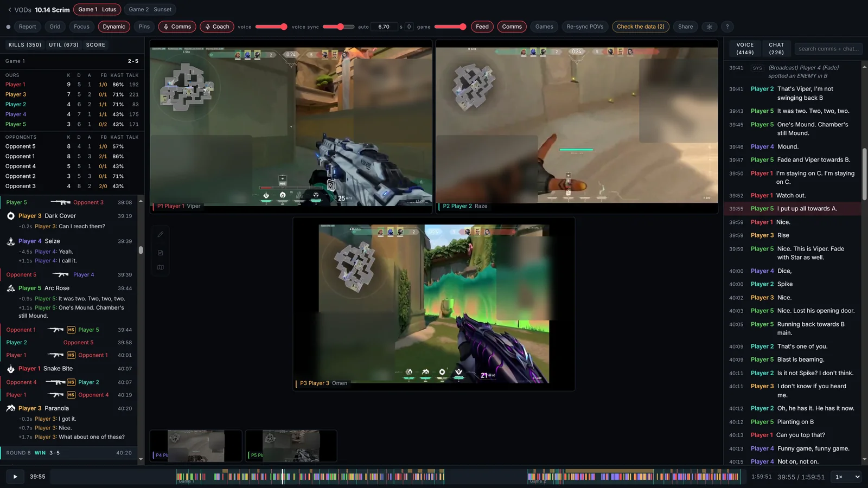This screenshot has height=488, width=868.
Task: Toggle the Coach microphone button
Action: [x=217, y=27]
